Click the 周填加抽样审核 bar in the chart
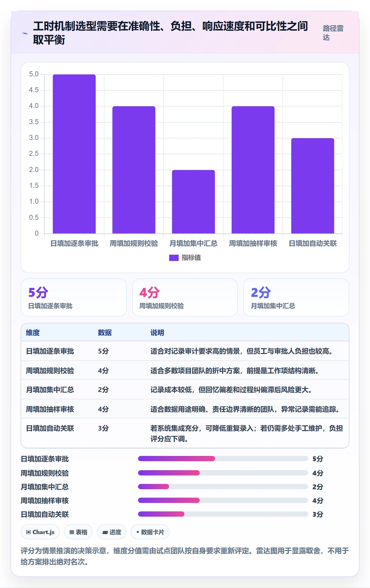370x588 pixels. tap(253, 170)
